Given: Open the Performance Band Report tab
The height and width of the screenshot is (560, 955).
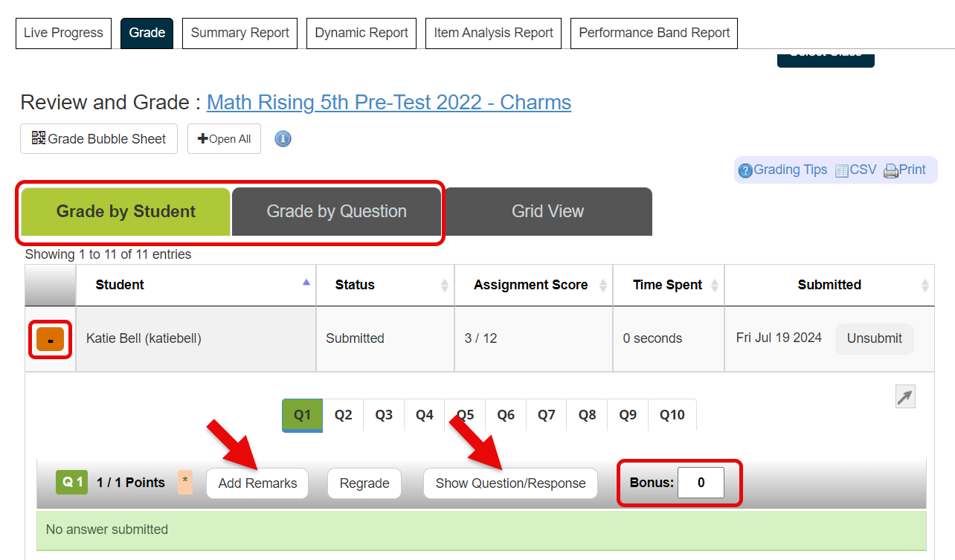Looking at the screenshot, I should pos(655,33).
